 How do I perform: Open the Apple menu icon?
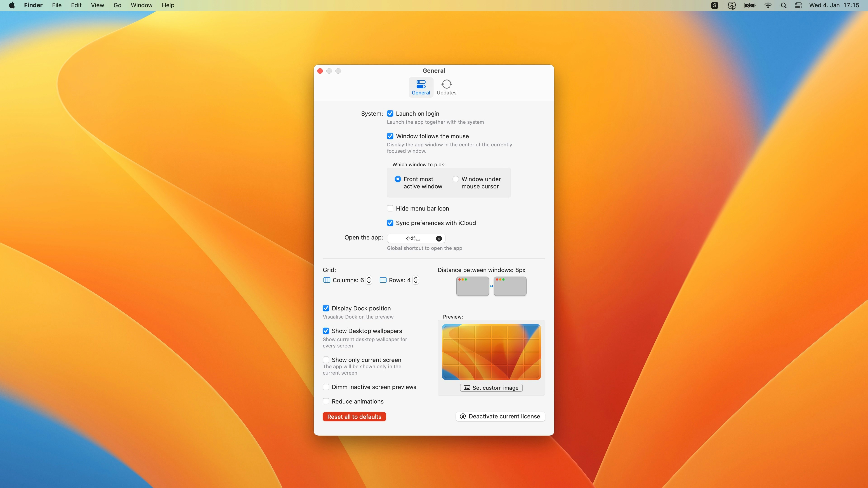coord(12,5)
